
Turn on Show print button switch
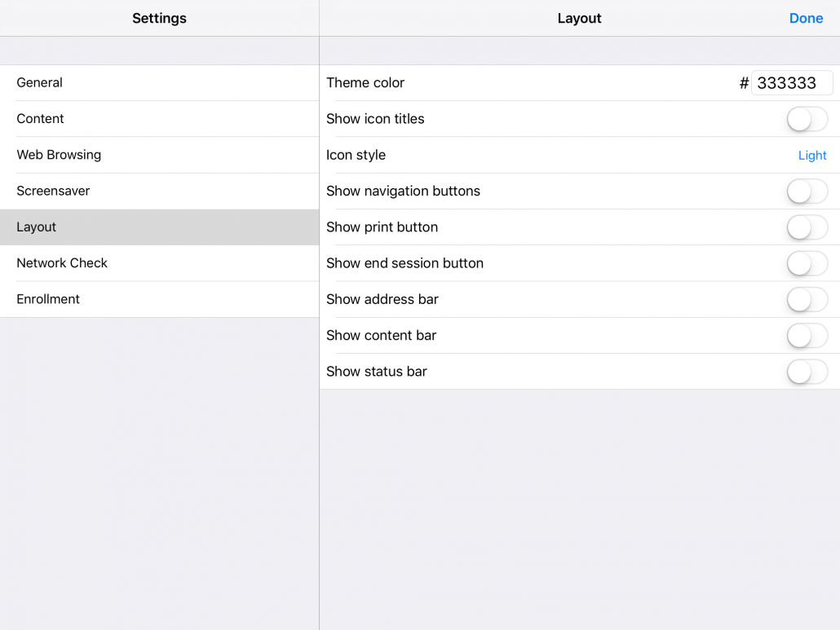807,227
